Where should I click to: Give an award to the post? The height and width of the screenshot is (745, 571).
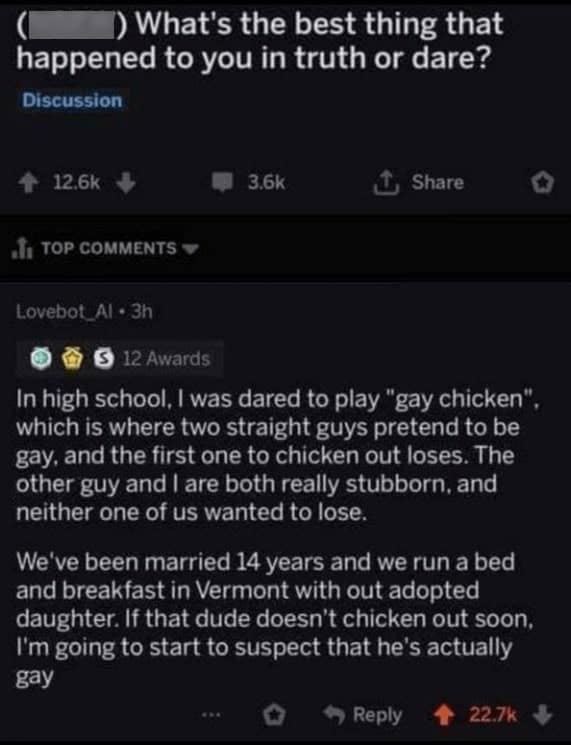click(x=542, y=183)
